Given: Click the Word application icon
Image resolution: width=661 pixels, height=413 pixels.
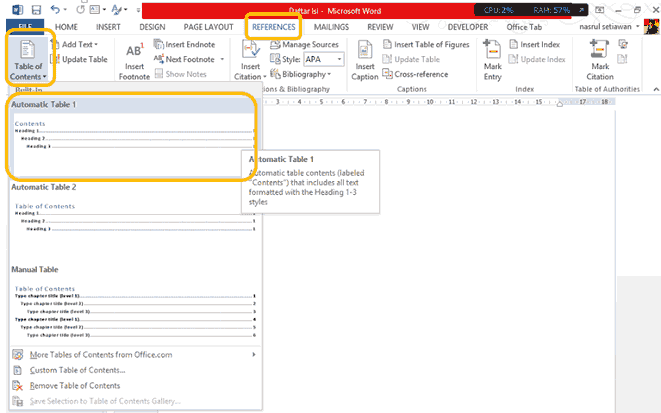Looking at the screenshot, I should pos(17,9).
